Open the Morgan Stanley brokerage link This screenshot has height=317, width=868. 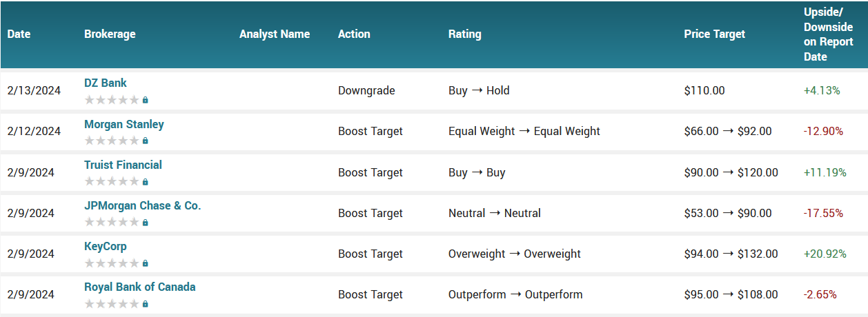(x=124, y=124)
